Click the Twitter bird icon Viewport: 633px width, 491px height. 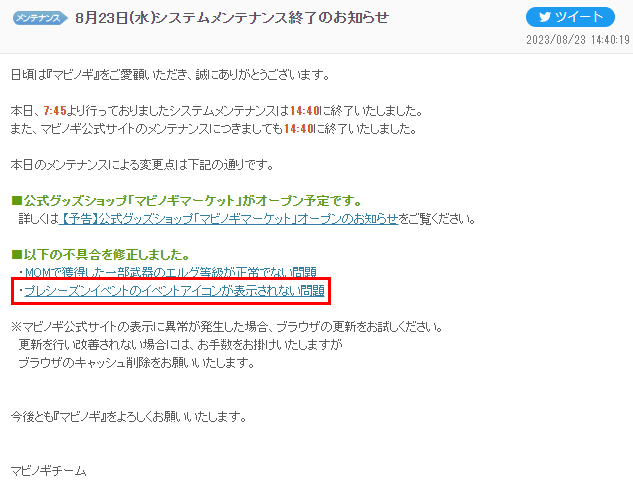pos(545,17)
